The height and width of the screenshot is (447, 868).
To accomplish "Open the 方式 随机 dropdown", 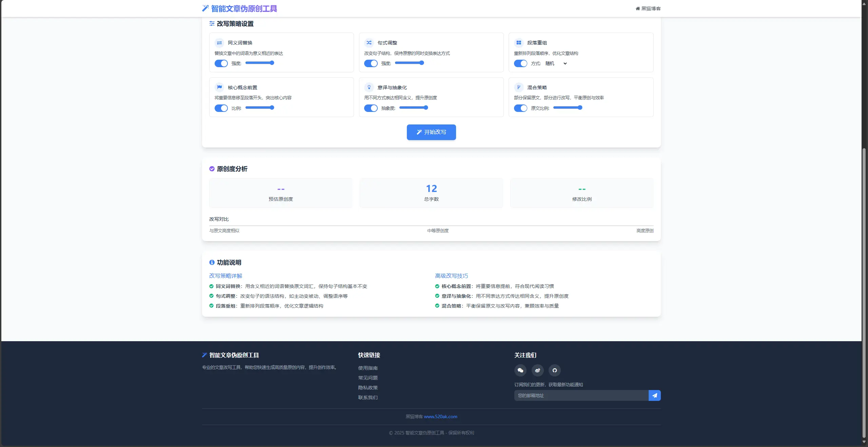I will (556, 63).
